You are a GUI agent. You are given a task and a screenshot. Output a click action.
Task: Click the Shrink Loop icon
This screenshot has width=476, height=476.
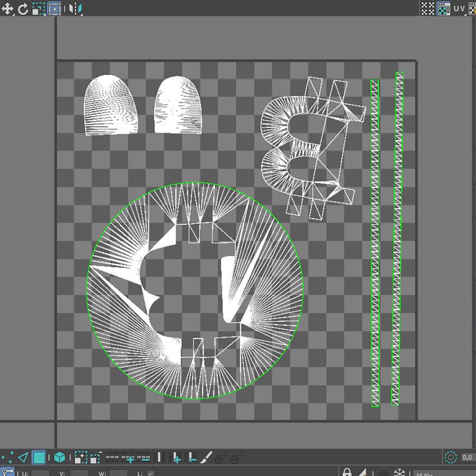click(x=144, y=457)
